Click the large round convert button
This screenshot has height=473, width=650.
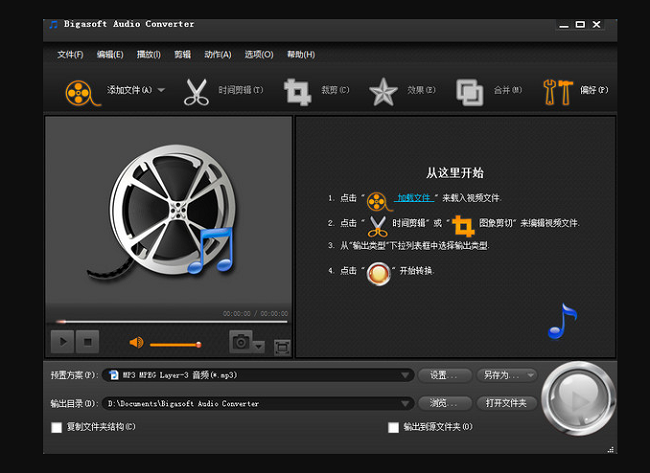pos(579,398)
